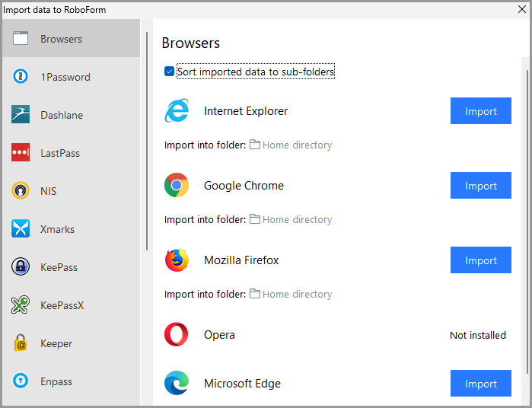This screenshot has height=408, width=532.
Task: Click the blue Xmarks icon
Action: point(21,228)
